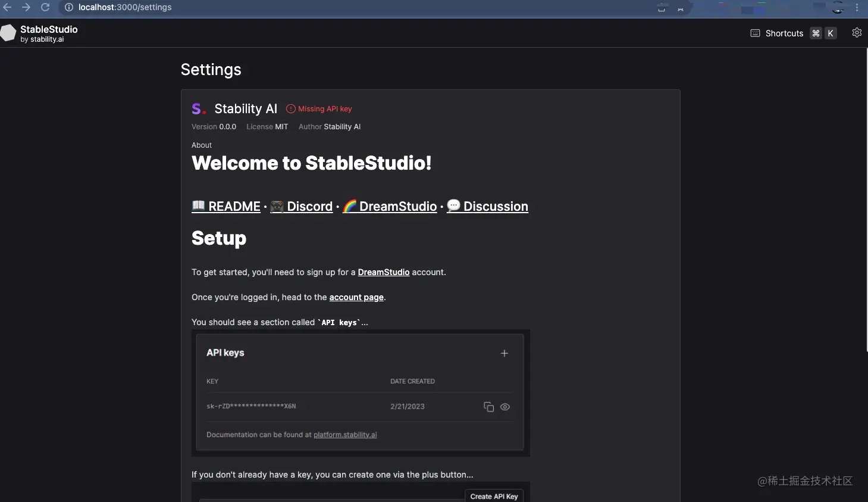
Task: Open the platform.stability.ai documentation link
Action: [345, 435]
